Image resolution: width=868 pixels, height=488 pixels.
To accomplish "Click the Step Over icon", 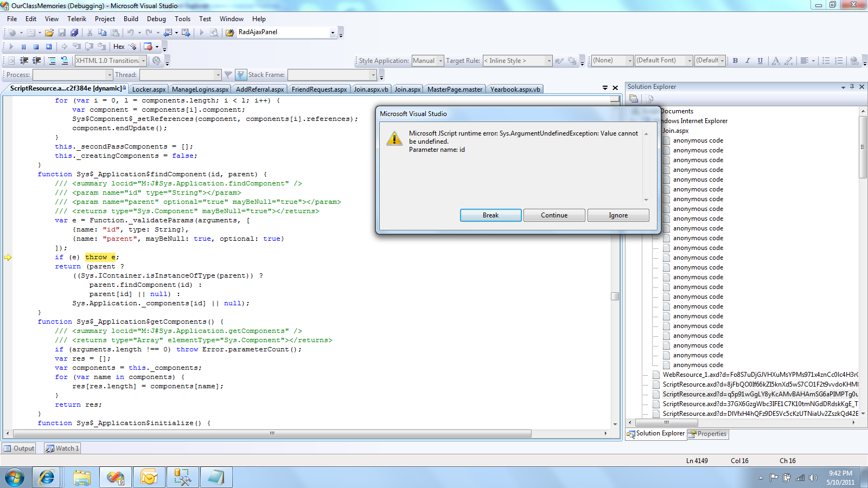I will click(x=90, y=47).
